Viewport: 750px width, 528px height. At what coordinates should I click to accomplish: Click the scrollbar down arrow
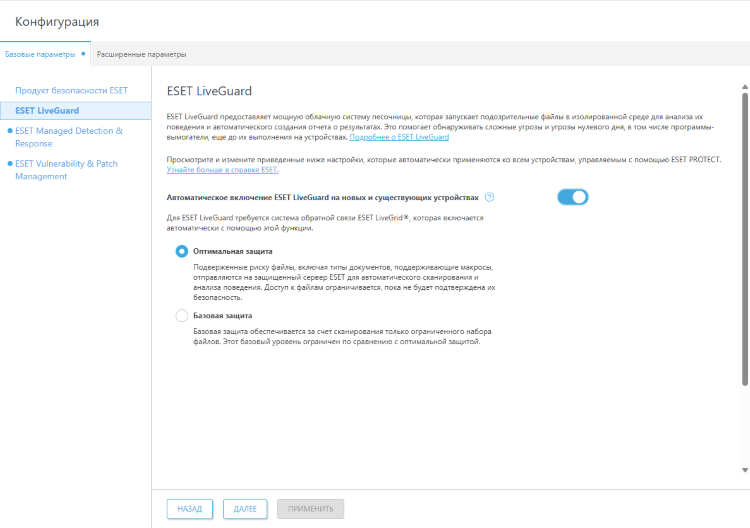point(745,469)
